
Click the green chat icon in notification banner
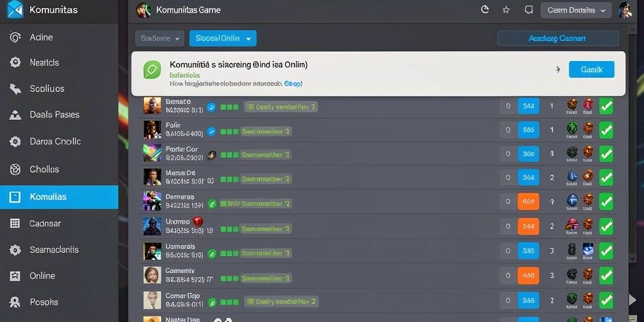[152, 69]
